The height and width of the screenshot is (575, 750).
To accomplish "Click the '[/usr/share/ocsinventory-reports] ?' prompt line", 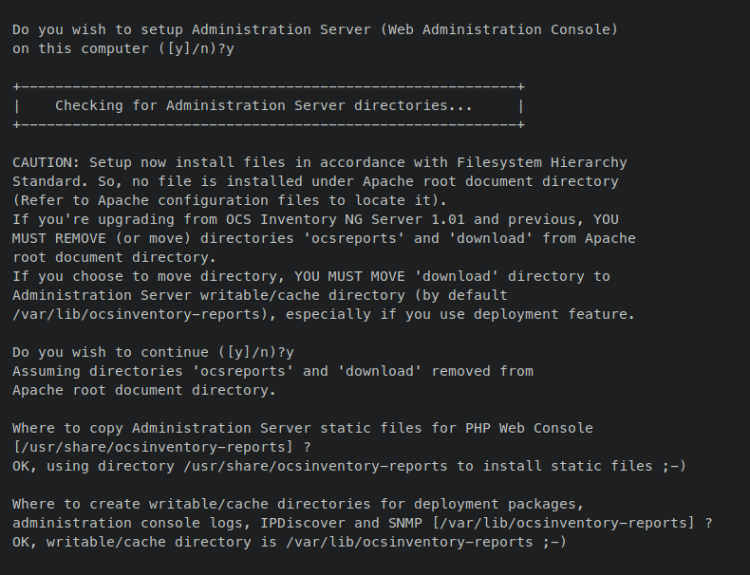I will point(162,447).
